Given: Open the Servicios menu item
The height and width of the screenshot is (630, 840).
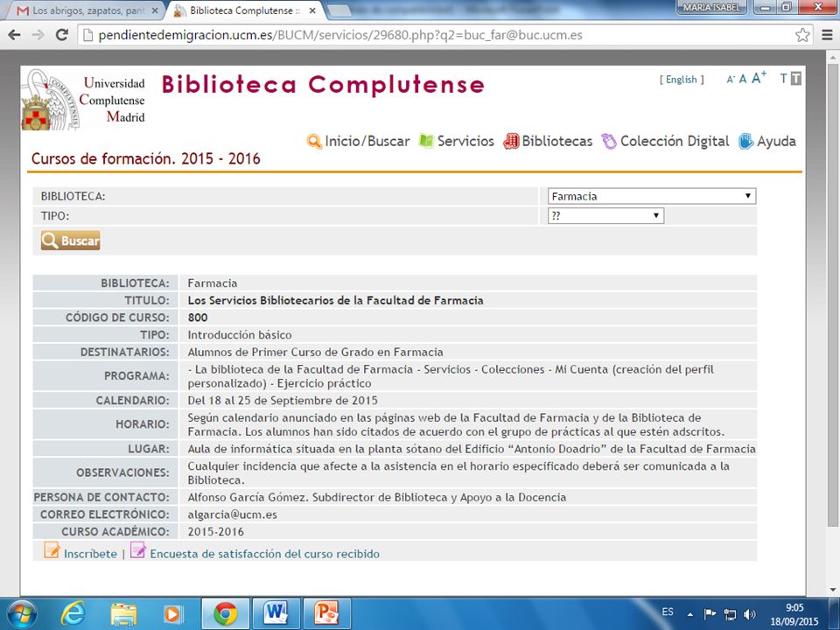Looking at the screenshot, I should pyautogui.click(x=457, y=141).
